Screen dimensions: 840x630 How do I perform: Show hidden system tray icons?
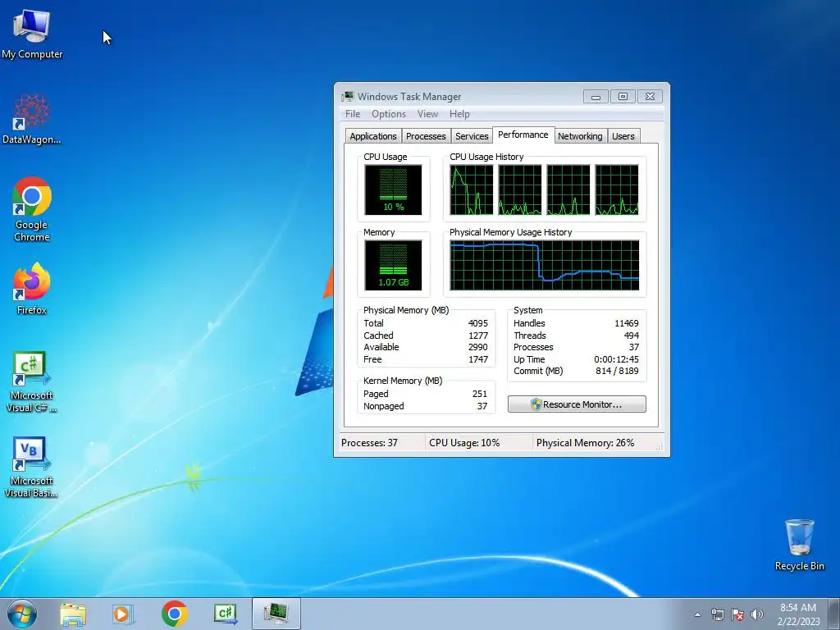[697, 614]
